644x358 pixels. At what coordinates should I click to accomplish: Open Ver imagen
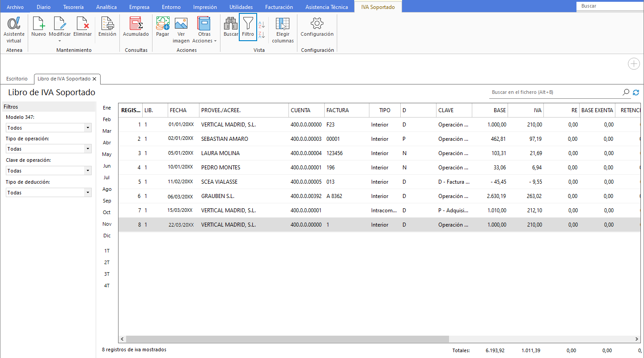click(181, 30)
